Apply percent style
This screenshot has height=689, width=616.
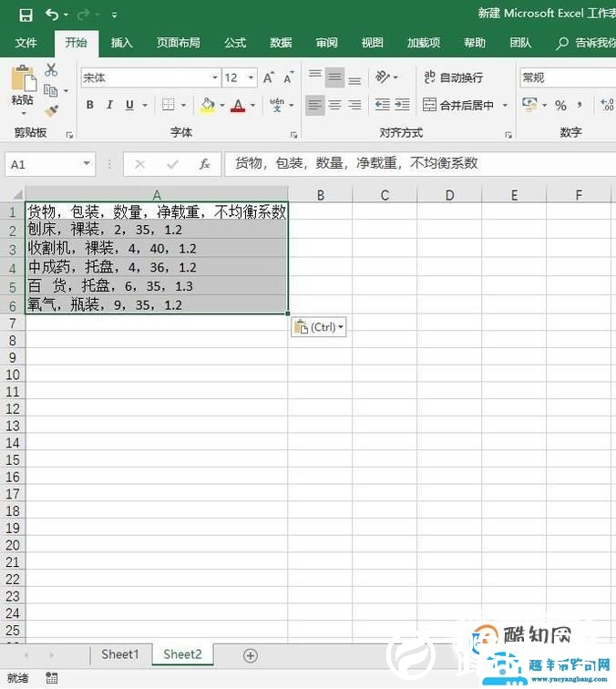(x=560, y=105)
